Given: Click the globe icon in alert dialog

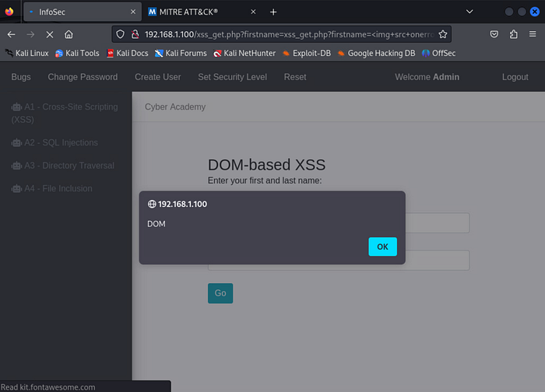Looking at the screenshot, I should point(152,204).
